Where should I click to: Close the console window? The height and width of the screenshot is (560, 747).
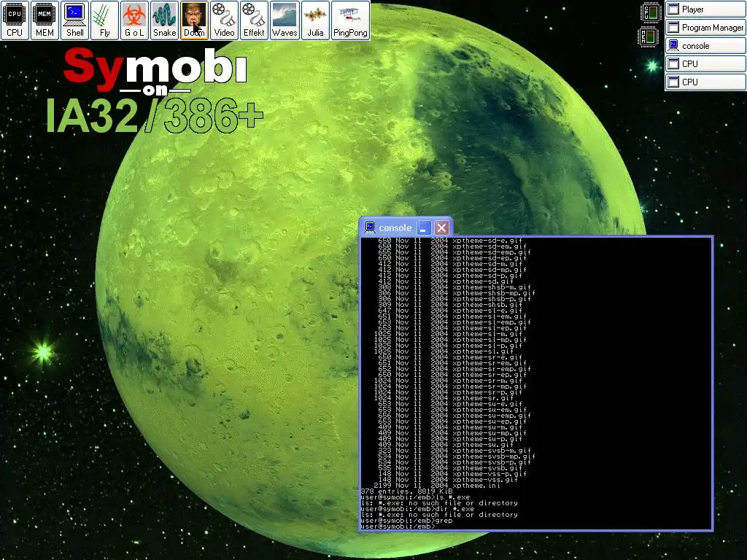(441, 227)
